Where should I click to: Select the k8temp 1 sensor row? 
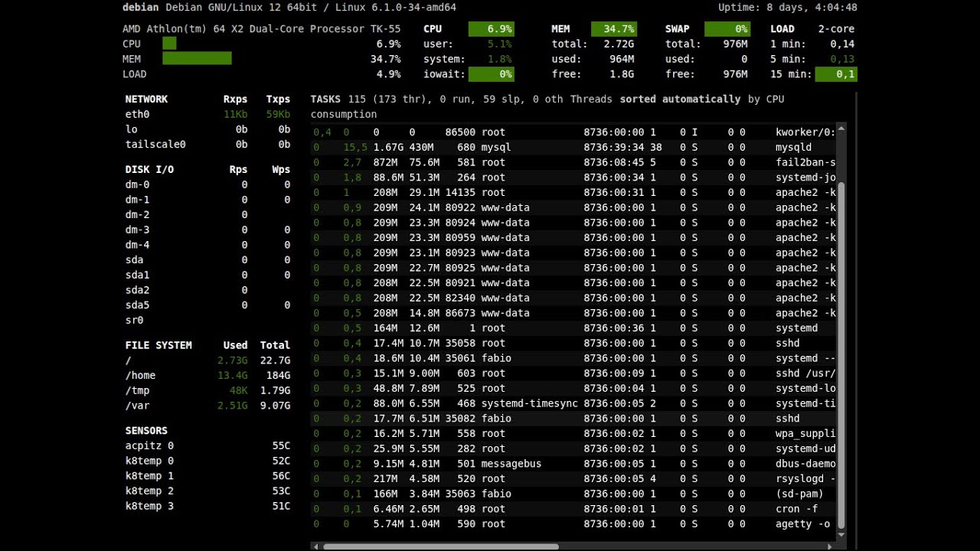(207, 476)
